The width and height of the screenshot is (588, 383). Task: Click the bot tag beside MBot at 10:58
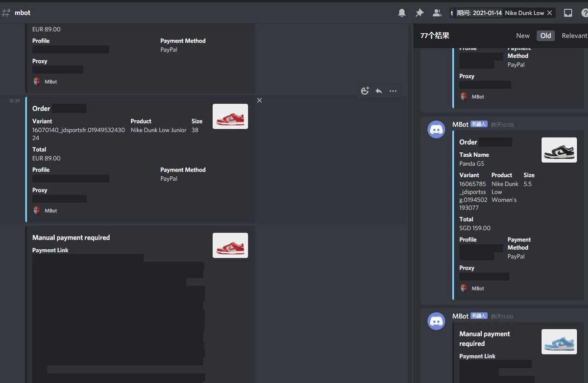[479, 124]
